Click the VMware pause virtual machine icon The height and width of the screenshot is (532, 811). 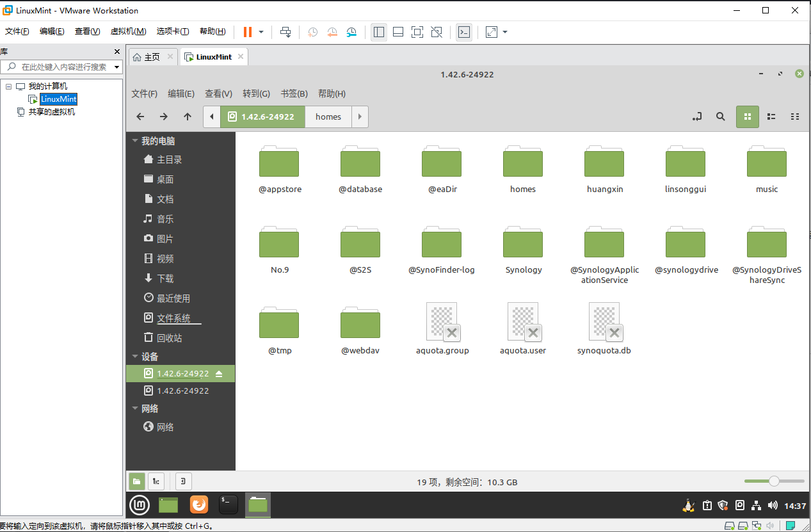pos(247,32)
